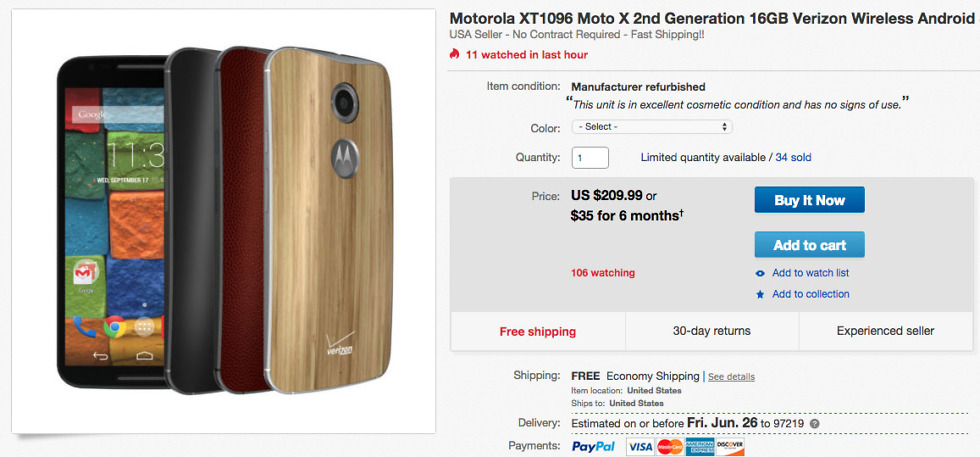
Task: Click the PayPal payment logo
Action: [x=594, y=446]
